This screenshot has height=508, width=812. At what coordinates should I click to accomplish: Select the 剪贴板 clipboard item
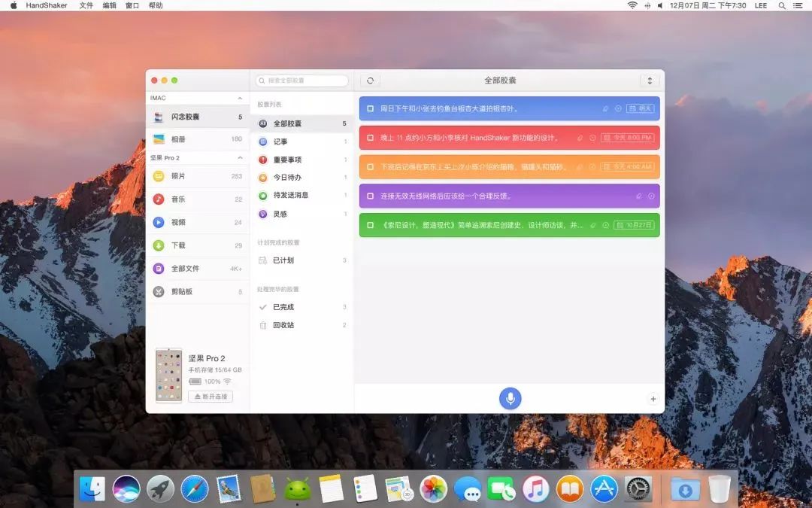point(181,291)
